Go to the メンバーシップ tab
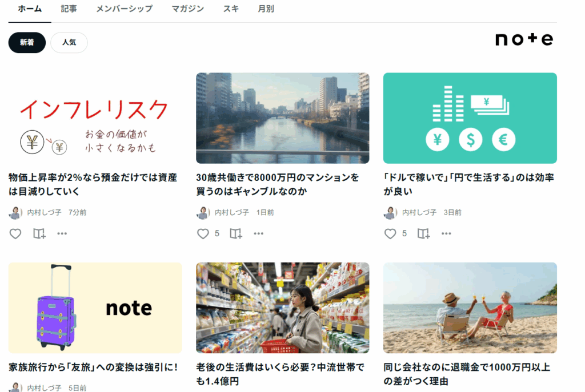 pos(124,9)
